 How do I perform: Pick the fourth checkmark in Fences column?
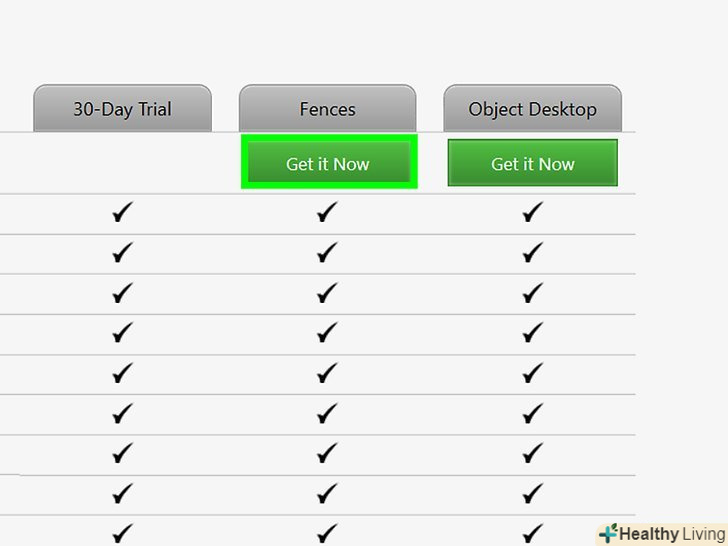pos(327,333)
